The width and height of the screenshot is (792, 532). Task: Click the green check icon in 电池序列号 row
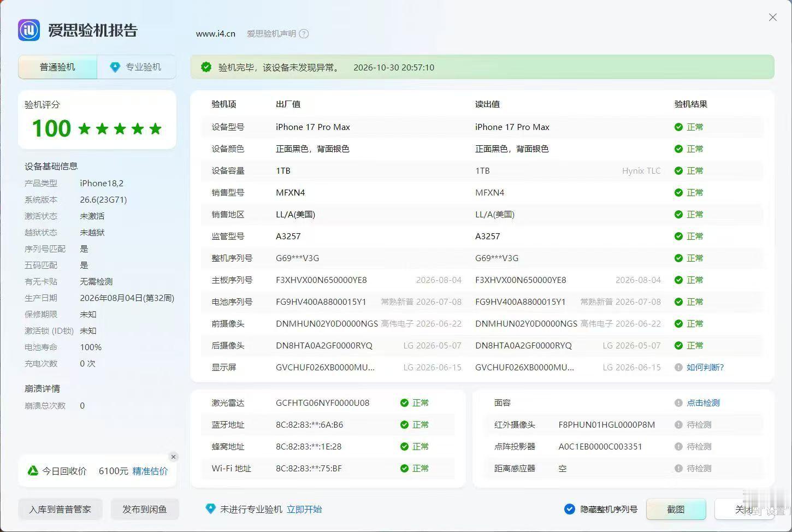pyautogui.click(x=678, y=302)
